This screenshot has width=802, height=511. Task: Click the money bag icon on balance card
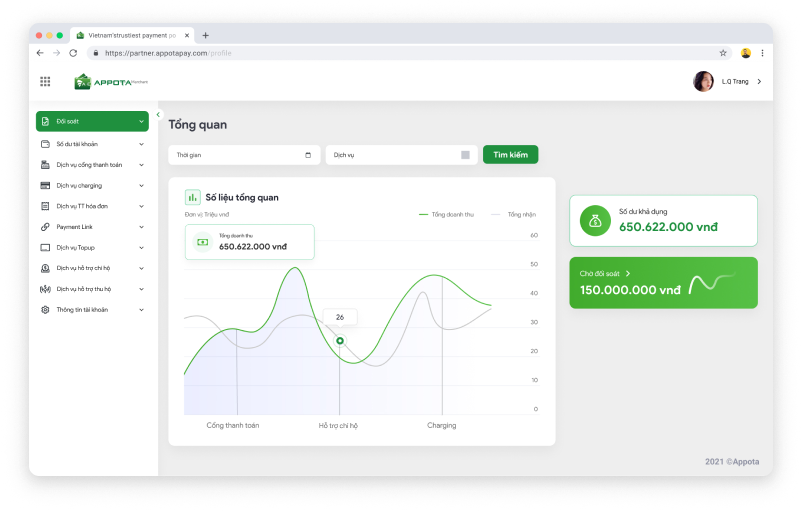point(595,221)
